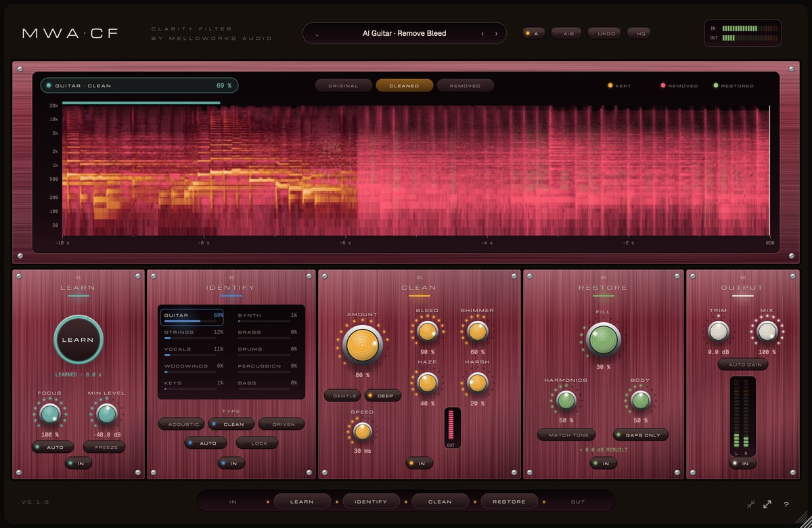Select the DRUMS 0% instrument row
The image size is (812, 528).
(267, 351)
